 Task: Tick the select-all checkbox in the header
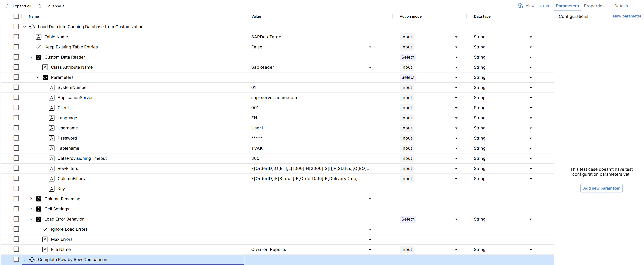click(x=16, y=16)
